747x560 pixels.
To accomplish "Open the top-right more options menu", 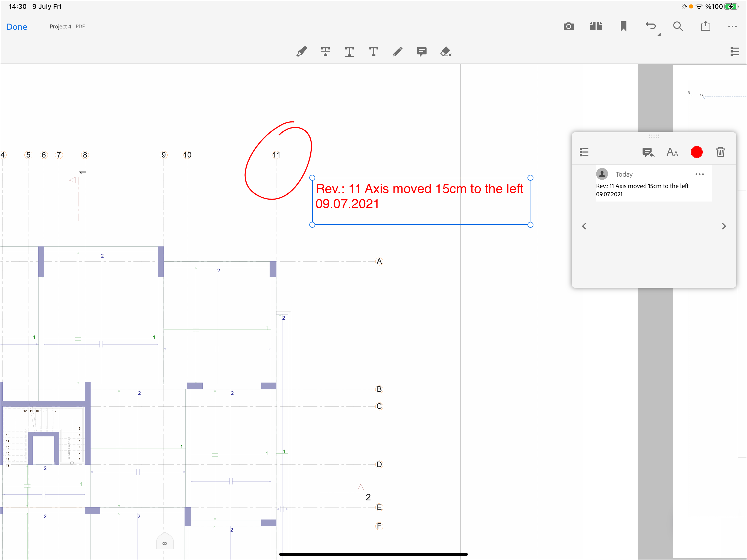I will (732, 26).
